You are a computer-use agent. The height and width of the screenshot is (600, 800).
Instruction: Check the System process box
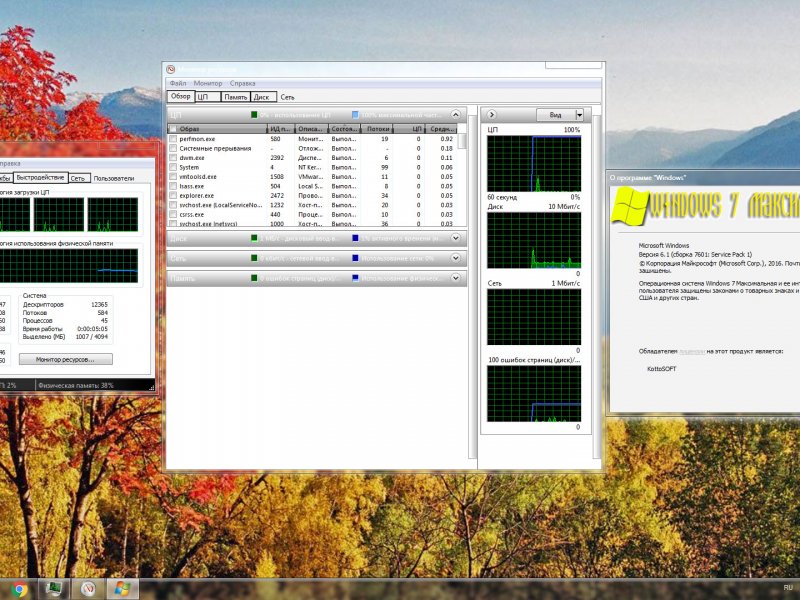pyautogui.click(x=173, y=167)
